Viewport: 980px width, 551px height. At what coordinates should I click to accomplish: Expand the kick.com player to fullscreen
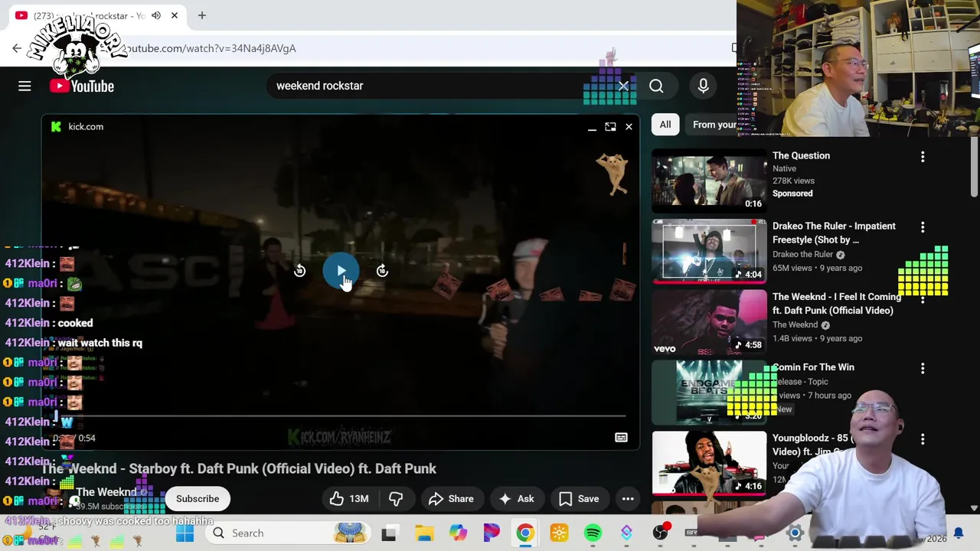coord(610,127)
